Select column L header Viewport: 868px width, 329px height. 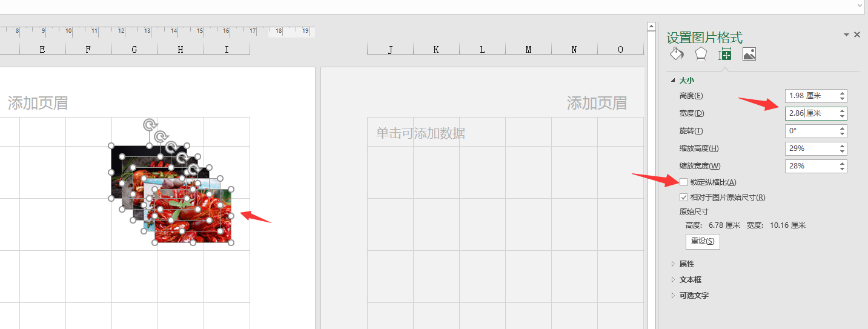click(482, 49)
